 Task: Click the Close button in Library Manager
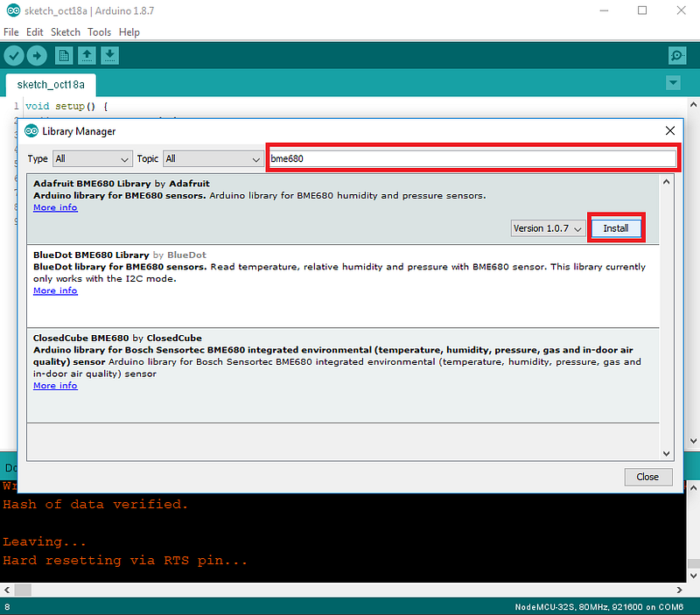tap(647, 477)
